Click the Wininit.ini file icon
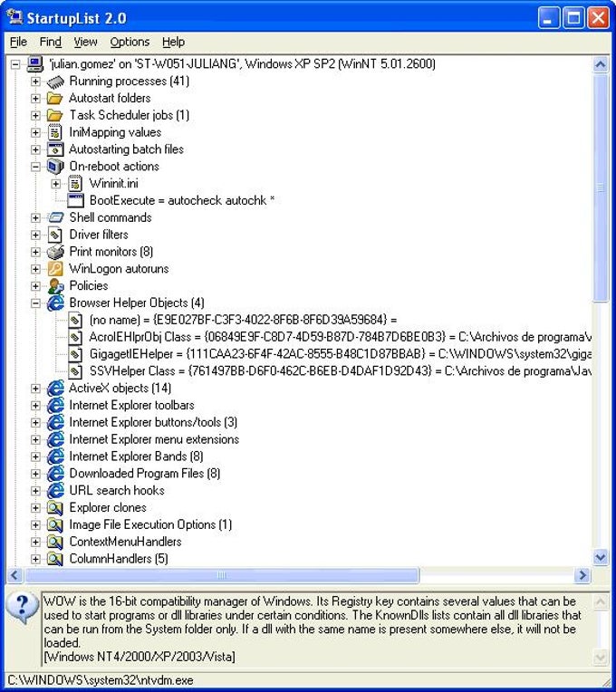The image size is (616, 692). [x=75, y=184]
